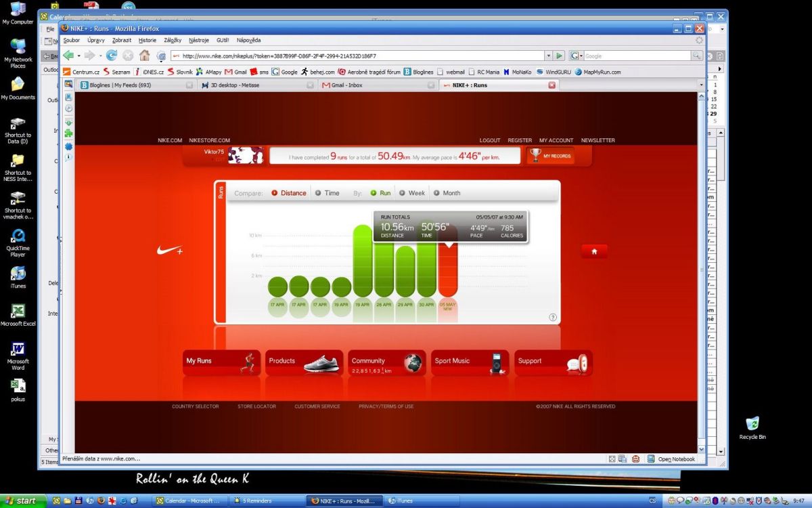Reload the page in Firefox

(x=112, y=56)
